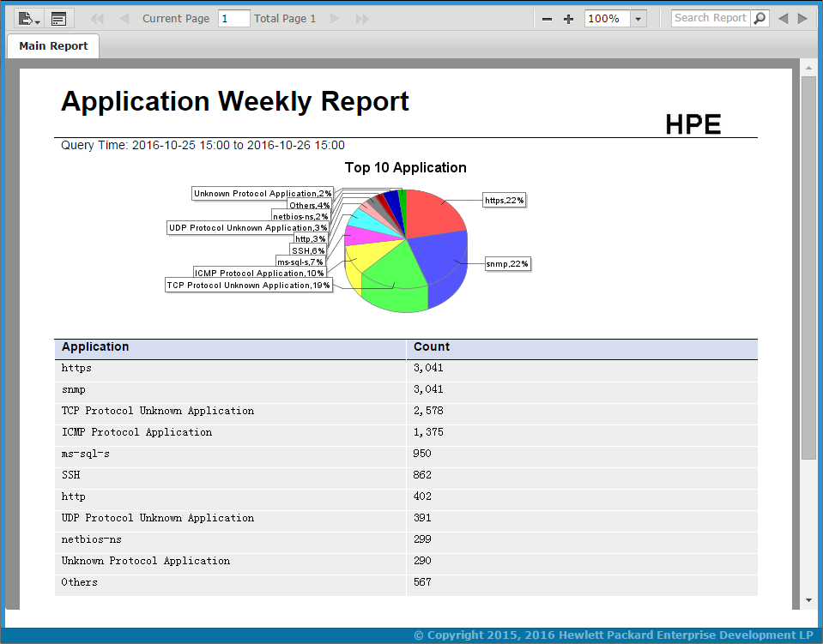Screen dimensions: 823x644
Task: Click 'UDP Protocol Unknown Application,3%' chart label
Action: tap(248, 227)
